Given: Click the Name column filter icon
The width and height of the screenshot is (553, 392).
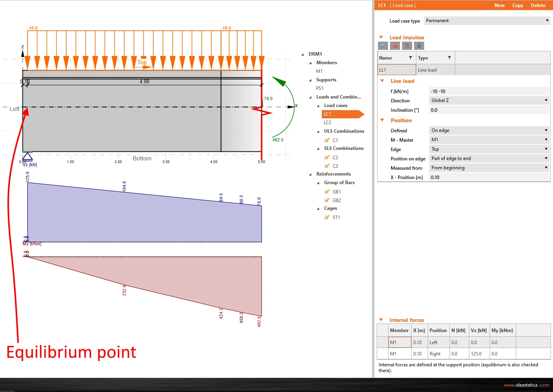Looking at the screenshot, I should pos(410,58).
